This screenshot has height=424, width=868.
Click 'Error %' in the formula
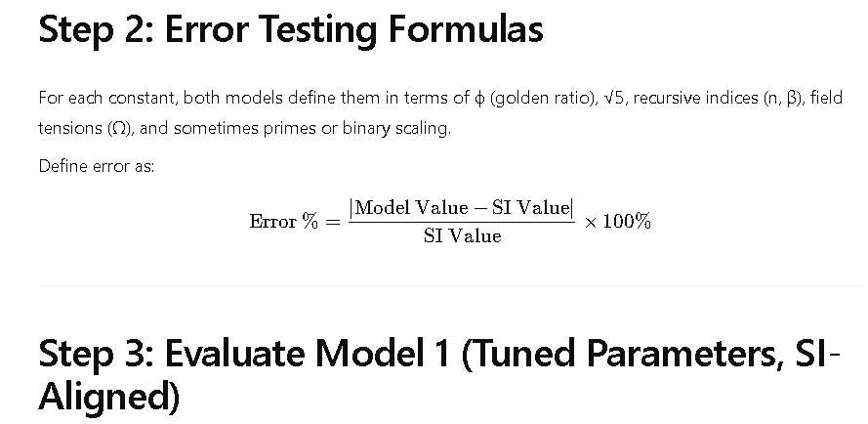[x=284, y=222]
